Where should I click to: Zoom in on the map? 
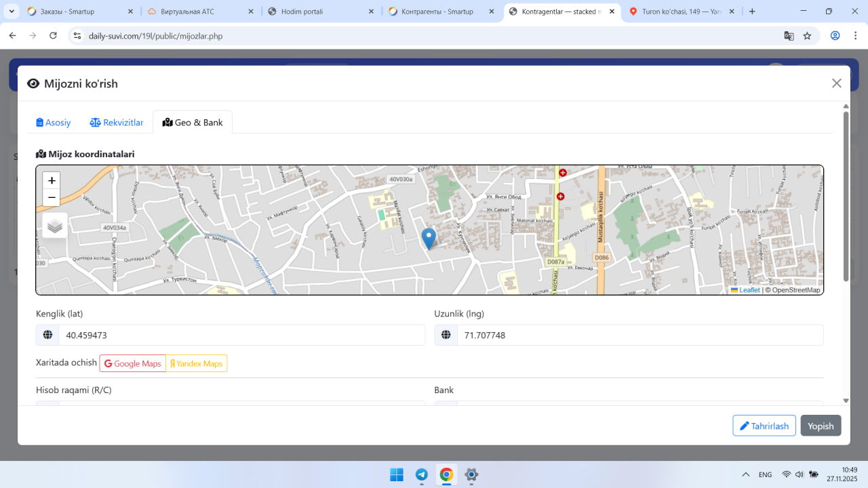click(x=52, y=181)
